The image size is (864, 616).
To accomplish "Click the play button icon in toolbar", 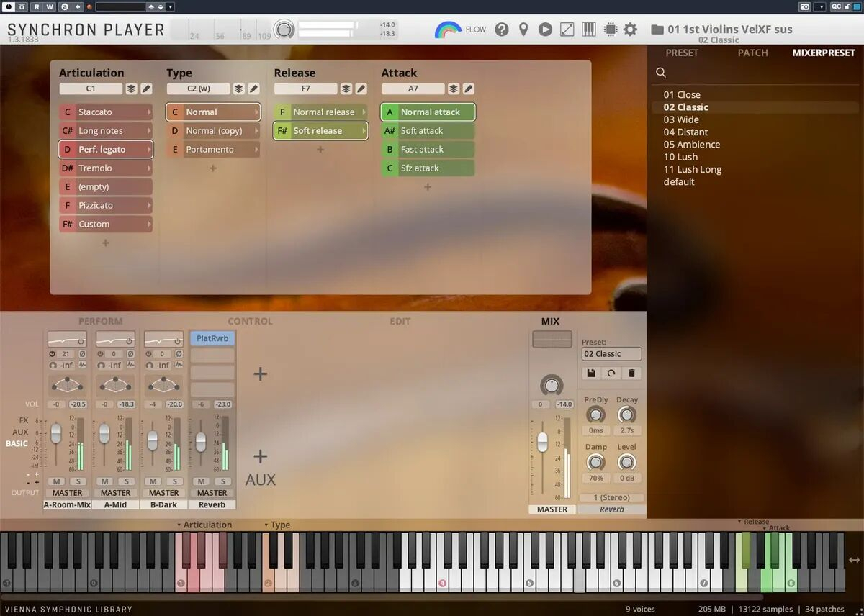I will (545, 30).
